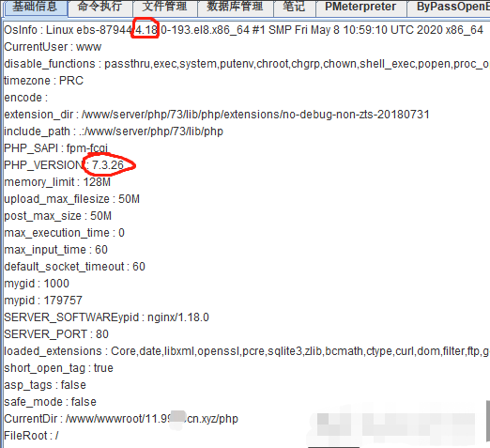490x448 pixels.
Task: Click the CurrentUser www line
Action: coord(53,47)
